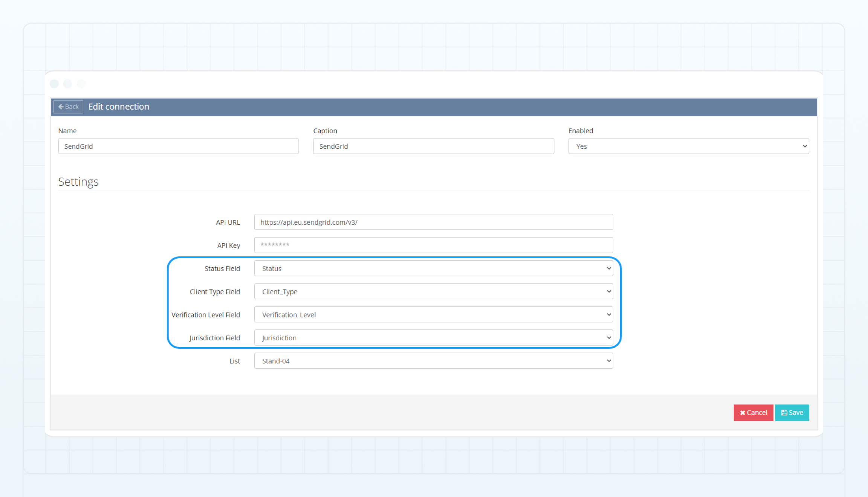868x497 pixels.
Task: Click the Back arrow button
Action: (68, 107)
